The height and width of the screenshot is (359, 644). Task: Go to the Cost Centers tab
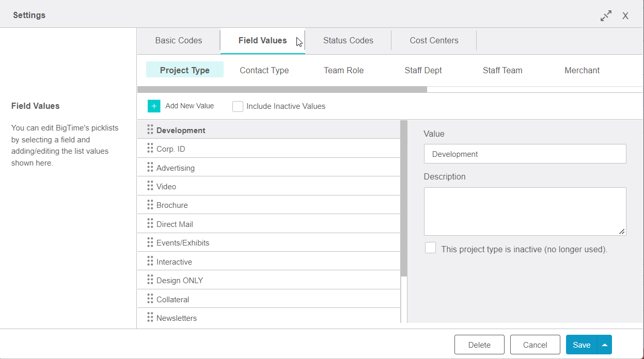434,40
